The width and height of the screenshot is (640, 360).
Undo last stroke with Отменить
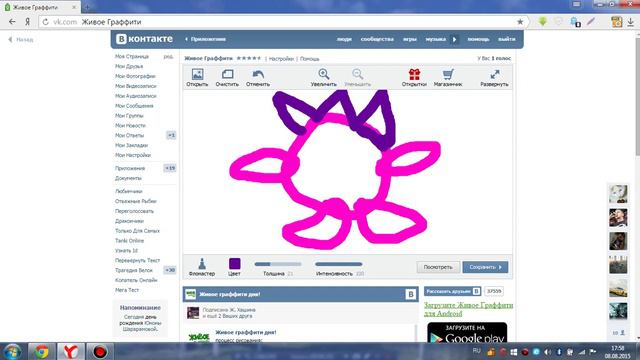point(258,77)
